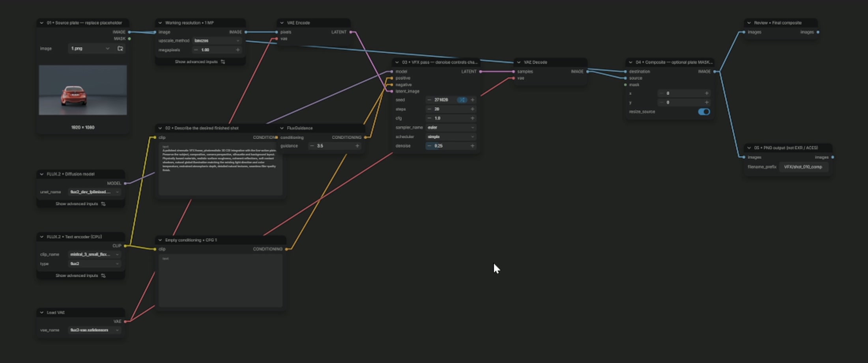The width and height of the screenshot is (868, 363).
Task: Increase cfg with the plus icon
Action: tap(472, 118)
